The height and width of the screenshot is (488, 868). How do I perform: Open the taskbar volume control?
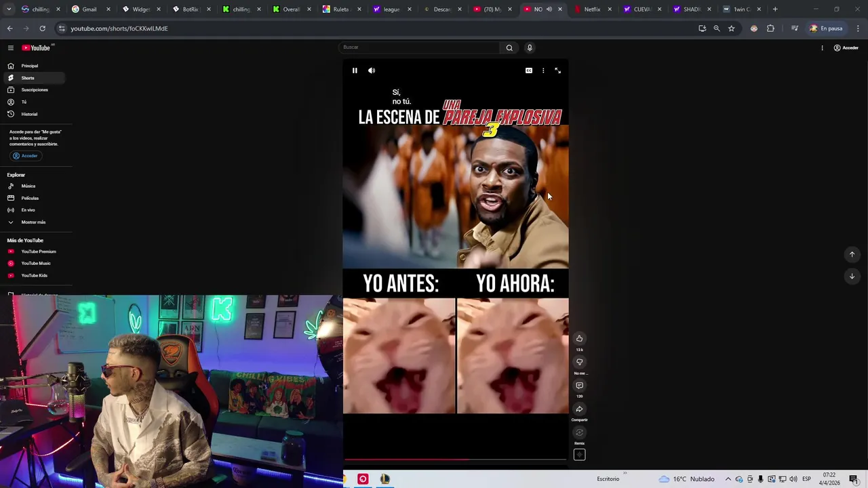click(x=793, y=479)
